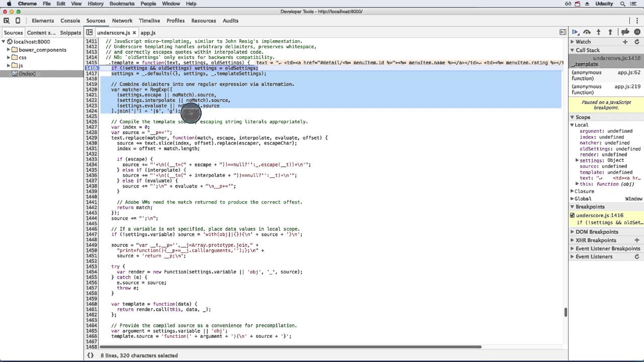
Task: Switch to the Timeline panel
Action: pyautogui.click(x=149, y=21)
